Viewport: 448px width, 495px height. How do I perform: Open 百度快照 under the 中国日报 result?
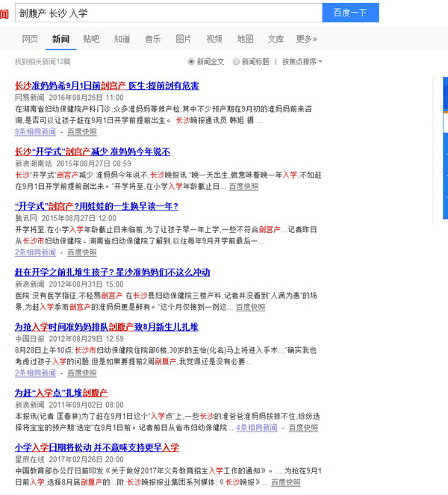tap(82, 373)
